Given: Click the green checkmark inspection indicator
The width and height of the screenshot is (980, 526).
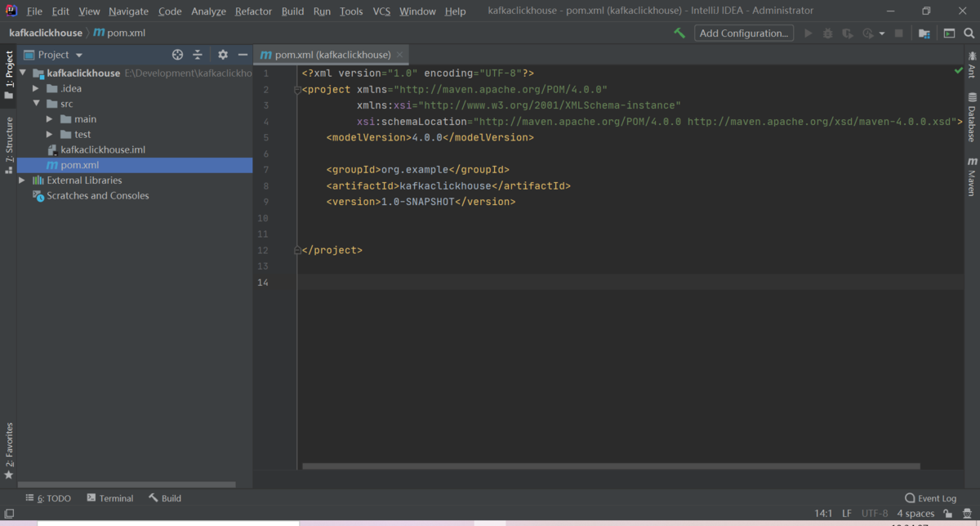Looking at the screenshot, I should tap(959, 72).
